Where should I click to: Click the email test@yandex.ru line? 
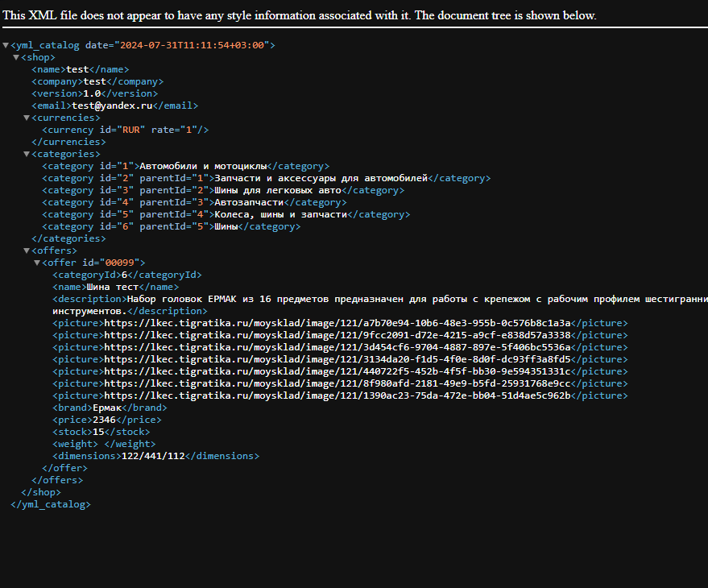coord(114,106)
